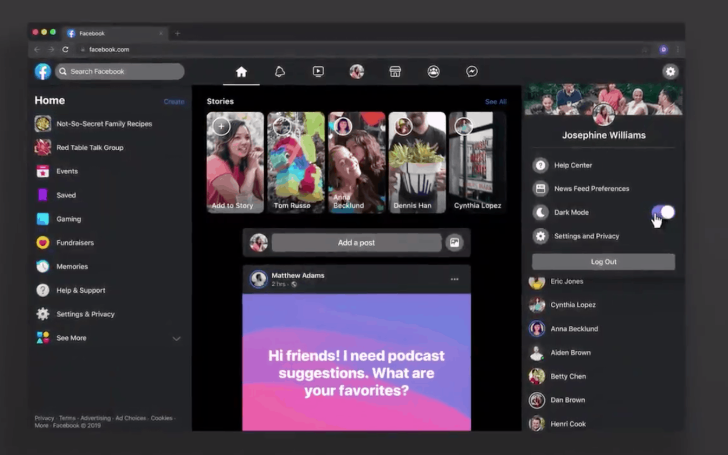Click Matthew Adams name on post
728x455 pixels.
tap(298, 275)
